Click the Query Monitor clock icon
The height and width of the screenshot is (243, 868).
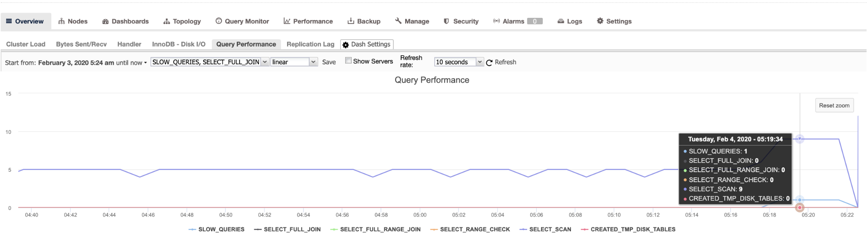coord(219,21)
